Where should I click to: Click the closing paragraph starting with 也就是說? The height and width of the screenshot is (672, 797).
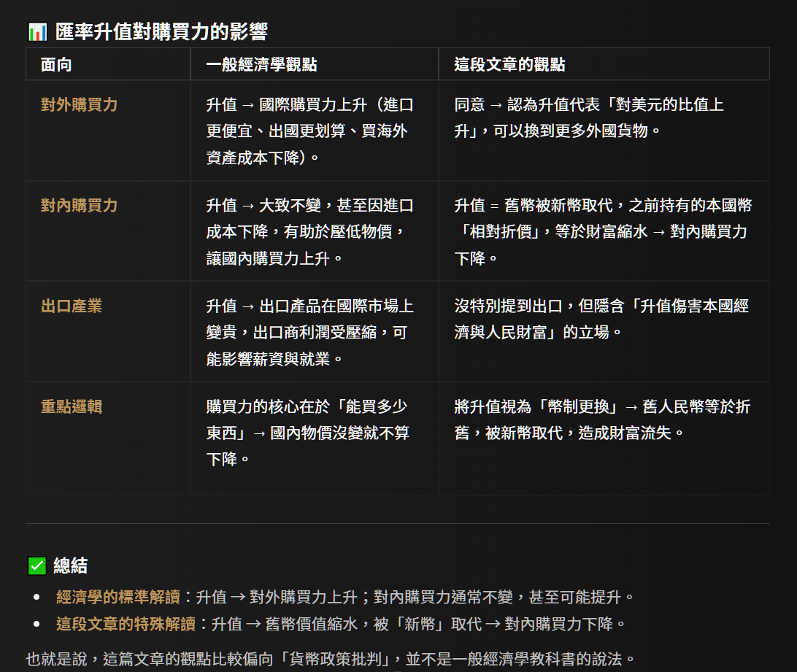pyautogui.click(x=331, y=659)
